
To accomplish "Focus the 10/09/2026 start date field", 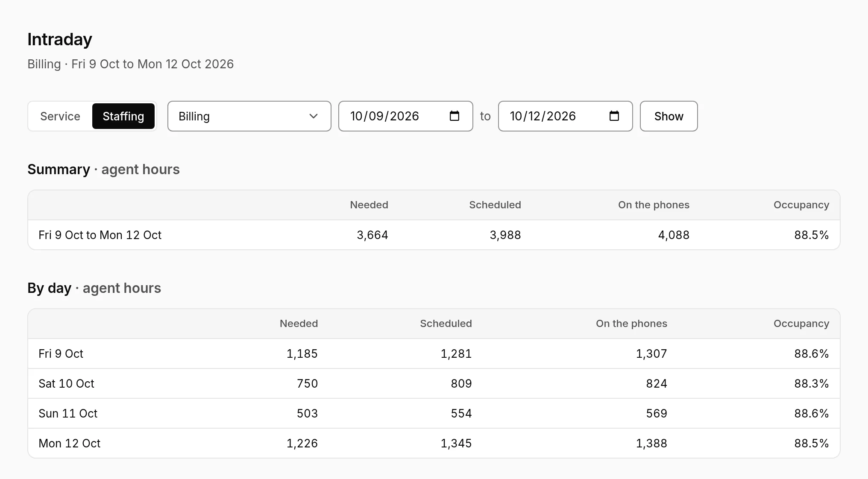I will pyautogui.click(x=406, y=116).
